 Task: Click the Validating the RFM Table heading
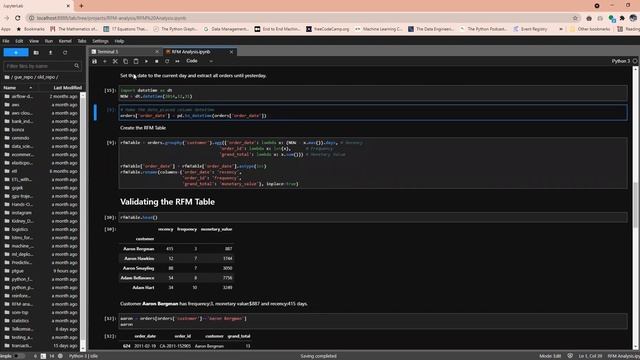(167, 202)
